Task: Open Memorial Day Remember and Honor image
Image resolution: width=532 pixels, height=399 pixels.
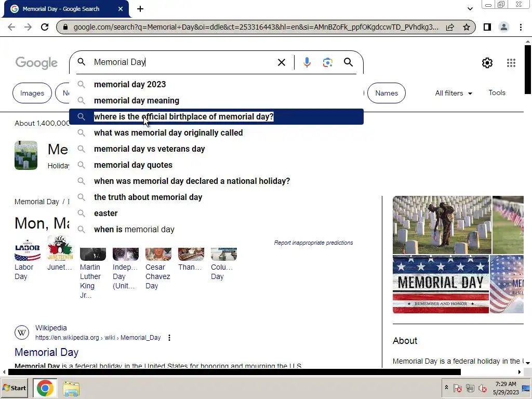Action: (441, 284)
